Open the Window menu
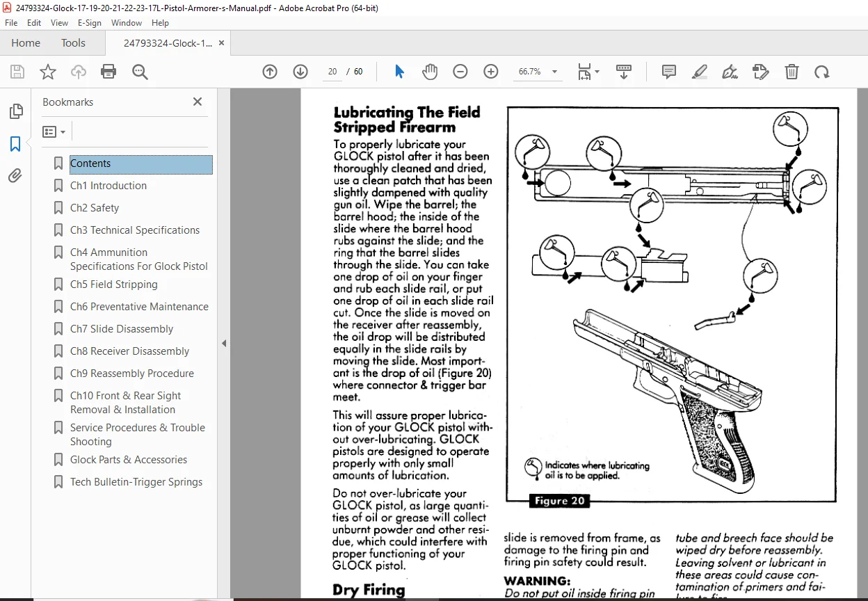Image resolution: width=868 pixels, height=601 pixels. click(127, 23)
